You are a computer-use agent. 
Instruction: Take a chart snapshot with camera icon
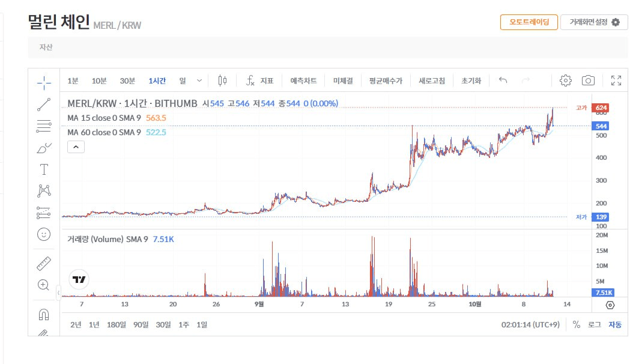tap(588, 80)
